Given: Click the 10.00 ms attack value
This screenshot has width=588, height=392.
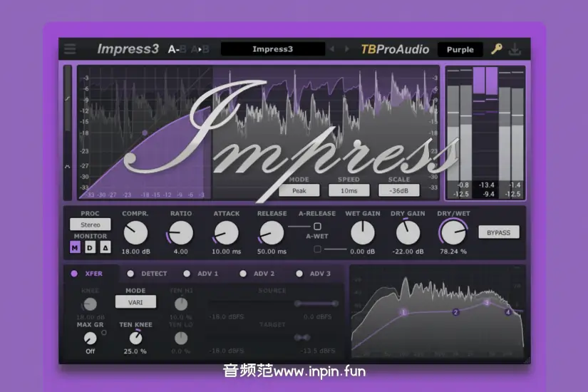Looking at the screenshot, I should [226, 252].
